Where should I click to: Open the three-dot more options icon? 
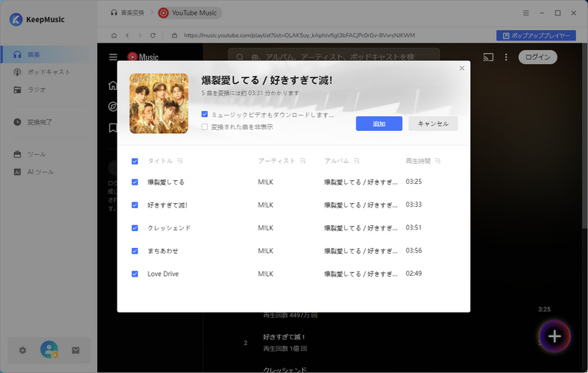click(x=506, y=57)
